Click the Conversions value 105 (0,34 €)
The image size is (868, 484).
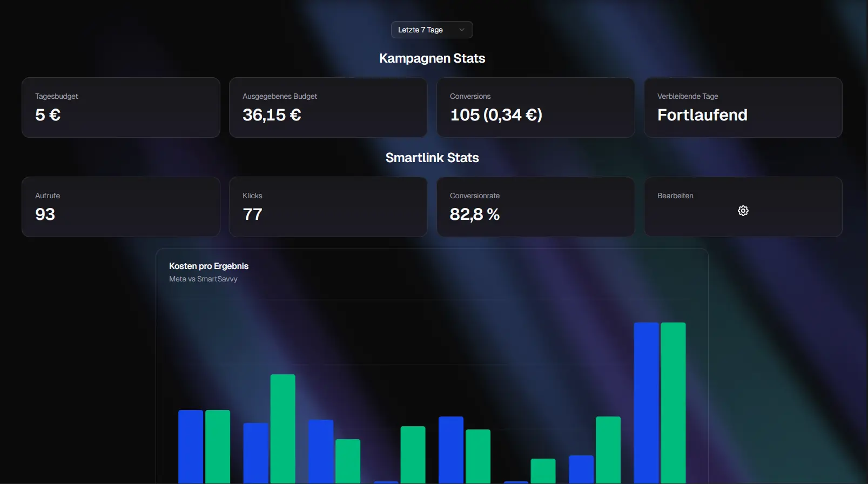click(x=496, y=115)
